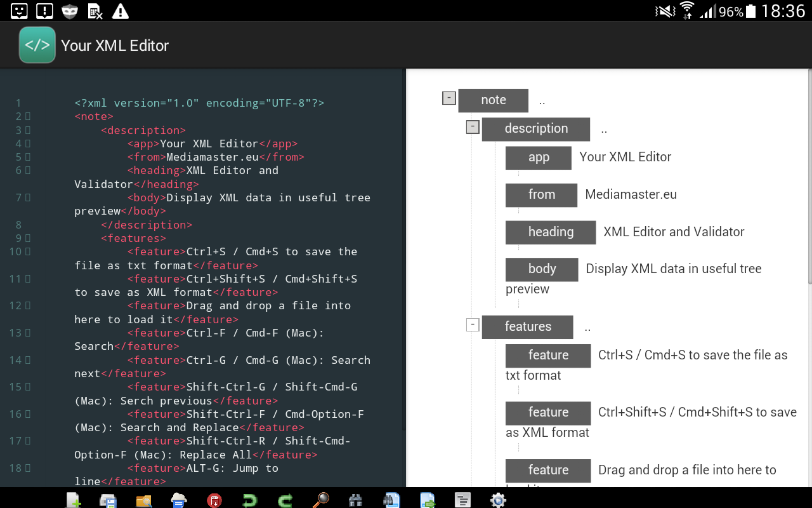Redo the edit with the green arrow
The image size is (812, 508).
pyautogui.click(x=285, y=500)
